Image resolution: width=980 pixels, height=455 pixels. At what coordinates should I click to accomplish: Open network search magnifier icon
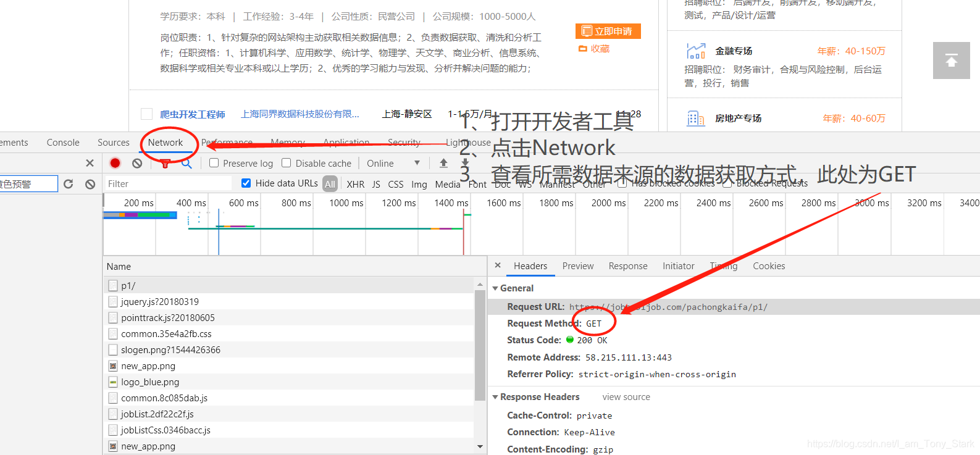tap(186, 163)
